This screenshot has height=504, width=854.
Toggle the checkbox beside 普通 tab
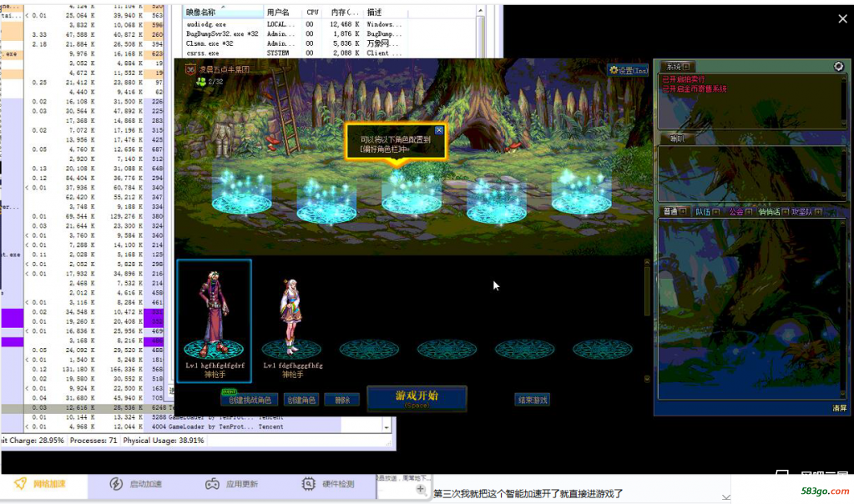[x=682, y=212]
